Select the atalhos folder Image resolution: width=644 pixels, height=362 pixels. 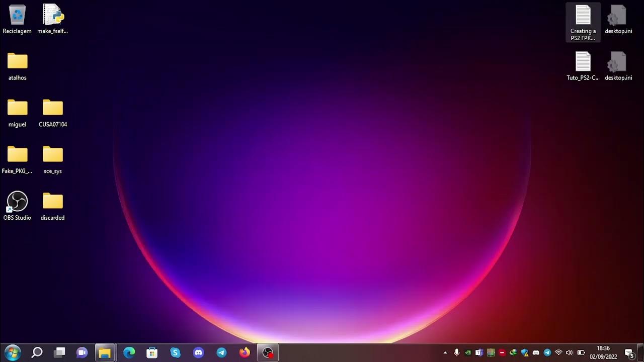[x=17, y=66]
